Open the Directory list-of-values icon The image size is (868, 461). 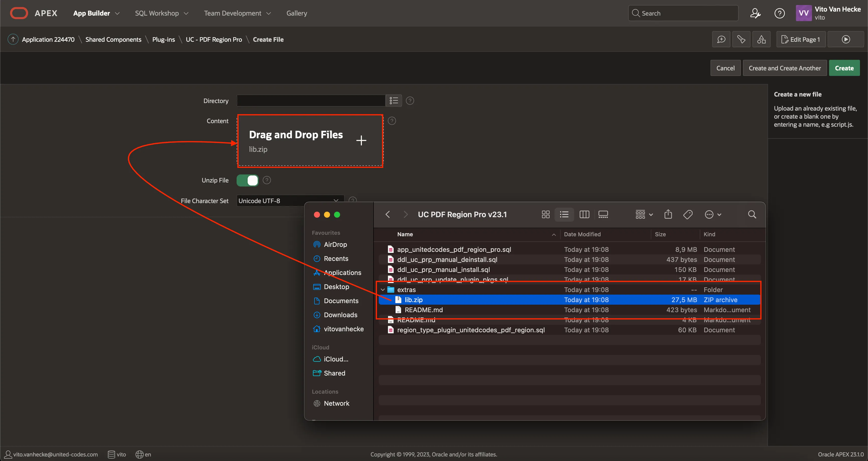click(x=394, y=101)
